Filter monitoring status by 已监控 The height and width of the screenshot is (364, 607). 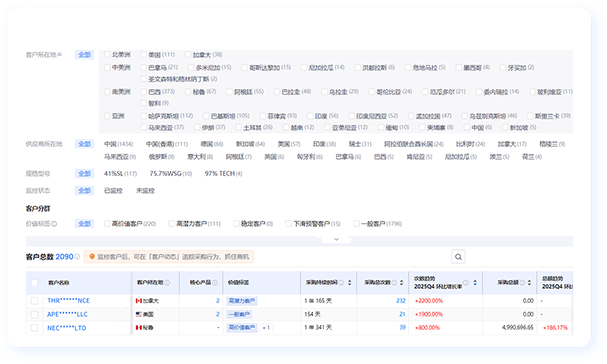tap(113, 191)
